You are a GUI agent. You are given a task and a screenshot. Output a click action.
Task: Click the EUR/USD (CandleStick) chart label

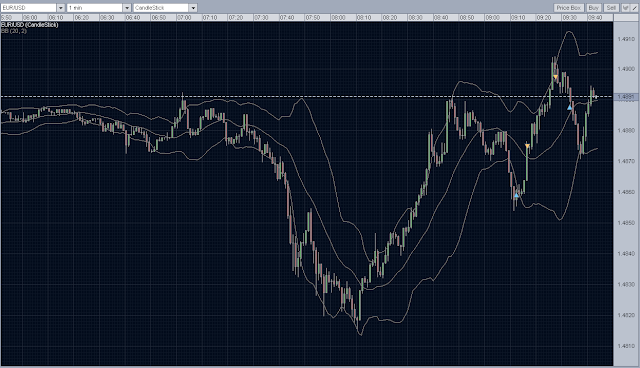tap(30, 25)
